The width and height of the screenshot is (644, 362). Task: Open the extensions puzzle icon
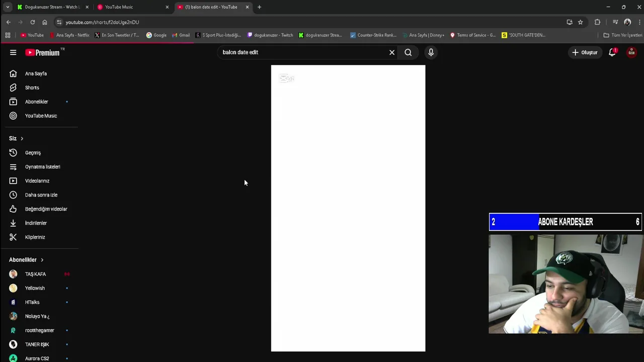[597, 22]
